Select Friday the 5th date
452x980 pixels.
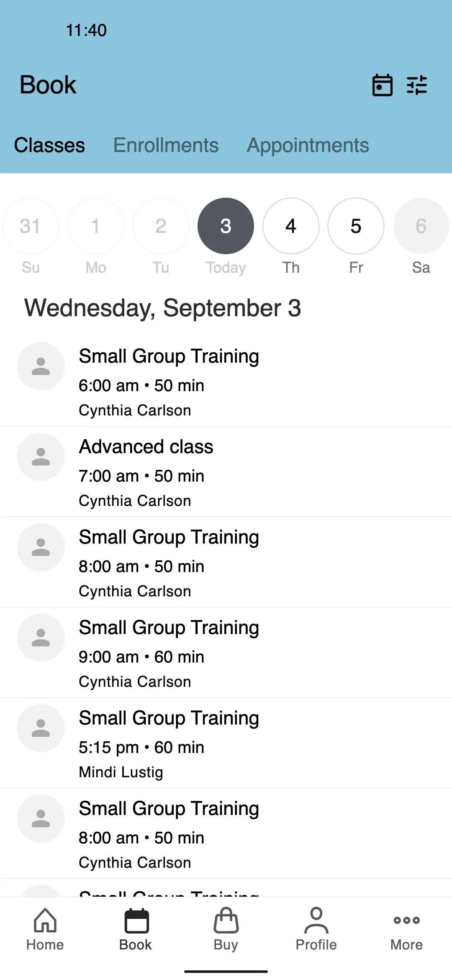tap(356, 226)
